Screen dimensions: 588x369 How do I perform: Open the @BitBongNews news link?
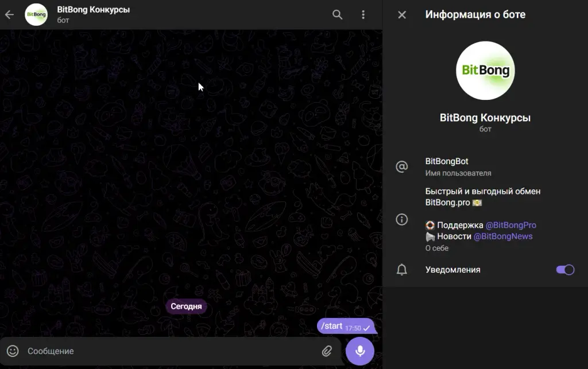click(503, 236)
